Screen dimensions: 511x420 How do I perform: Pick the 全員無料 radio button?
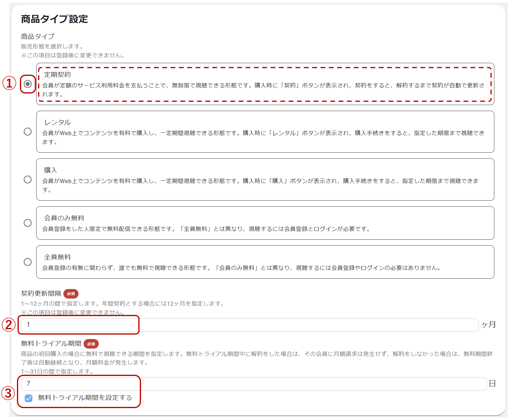pyautogui.click(x=28, y=262)
